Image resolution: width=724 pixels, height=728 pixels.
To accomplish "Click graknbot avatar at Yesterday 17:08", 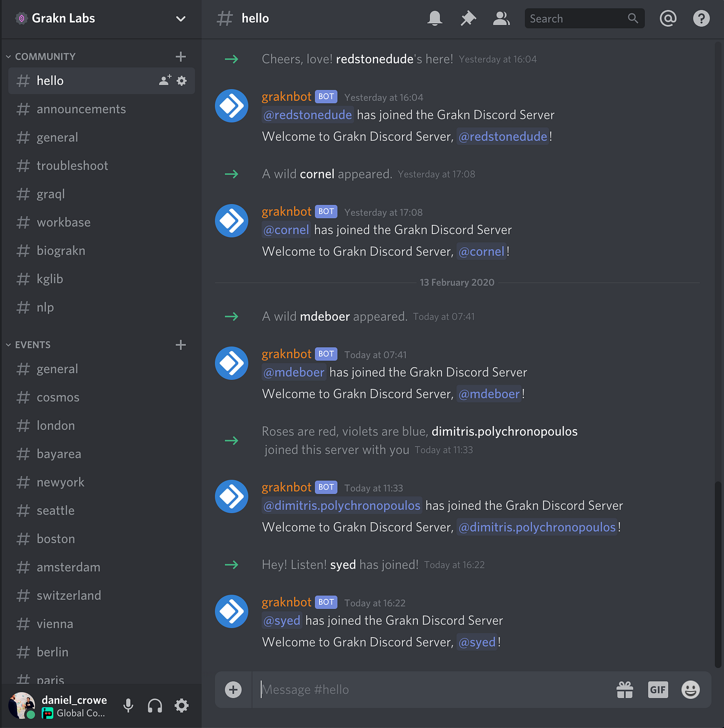I will click(232, 221).
